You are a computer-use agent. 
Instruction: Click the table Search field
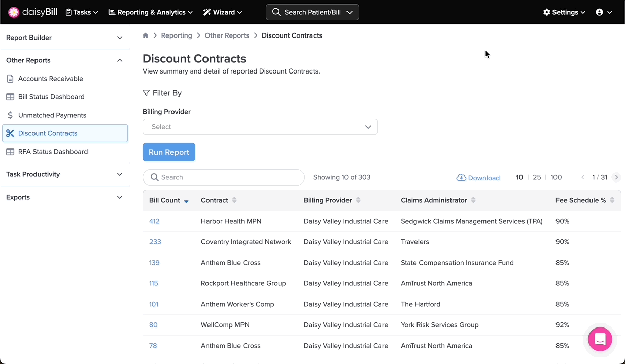point(223,177)
